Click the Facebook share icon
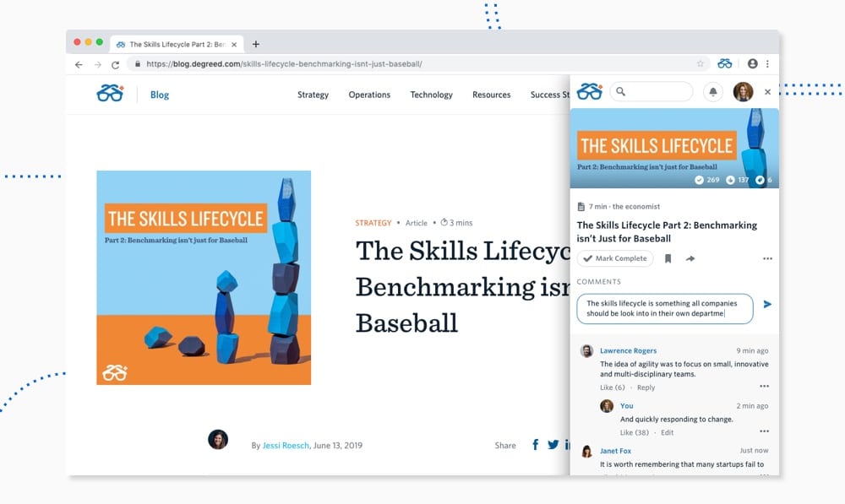Viewport: 845px width, 504px height. click(x=535, y=445)
